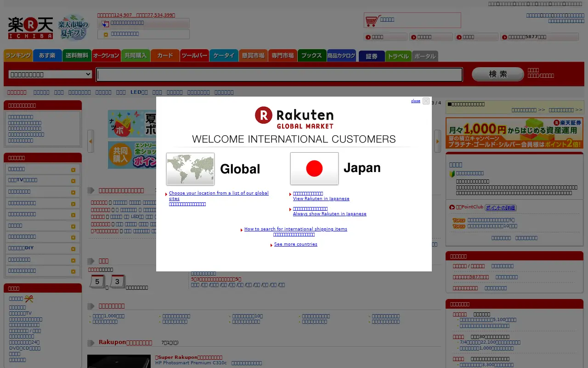Open the カード tab

pos(165,56)
